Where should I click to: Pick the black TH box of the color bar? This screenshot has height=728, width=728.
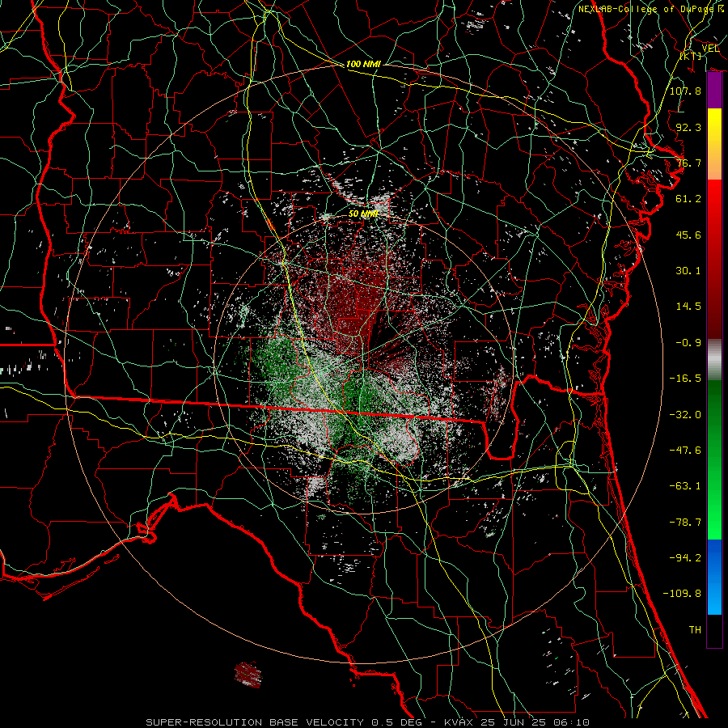click(x=714, y=630)
